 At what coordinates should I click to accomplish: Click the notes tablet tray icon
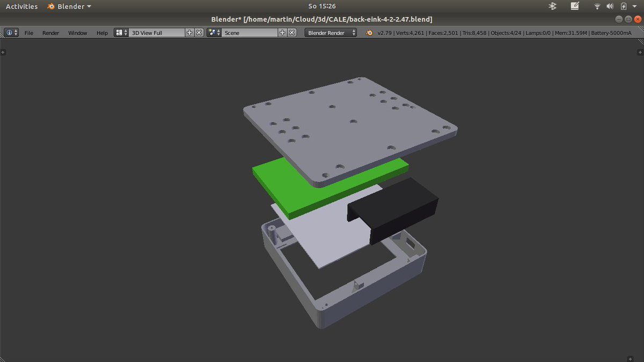coord(575,6)
